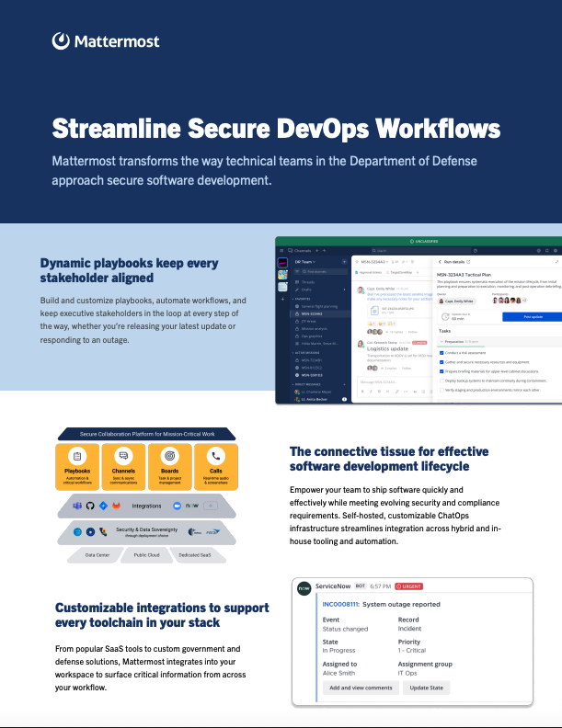The image size is (562, 728).
Task: Click the Data Center deployment tab
Action: click(x=97, y=555)
